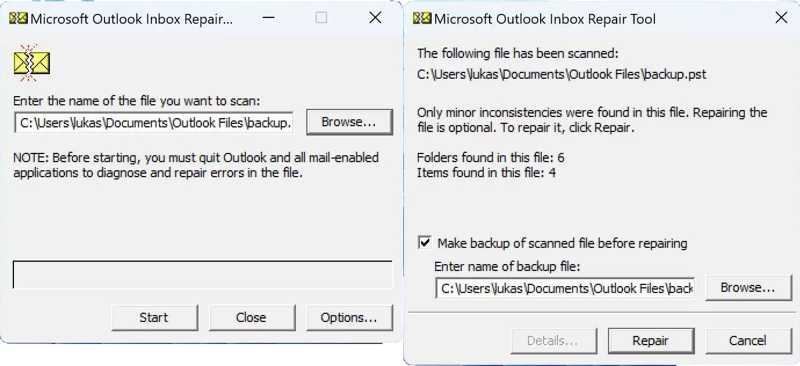Close the left Inbox Repair window
The width and height of the screenshot is (800, 366).
point(376,18)
